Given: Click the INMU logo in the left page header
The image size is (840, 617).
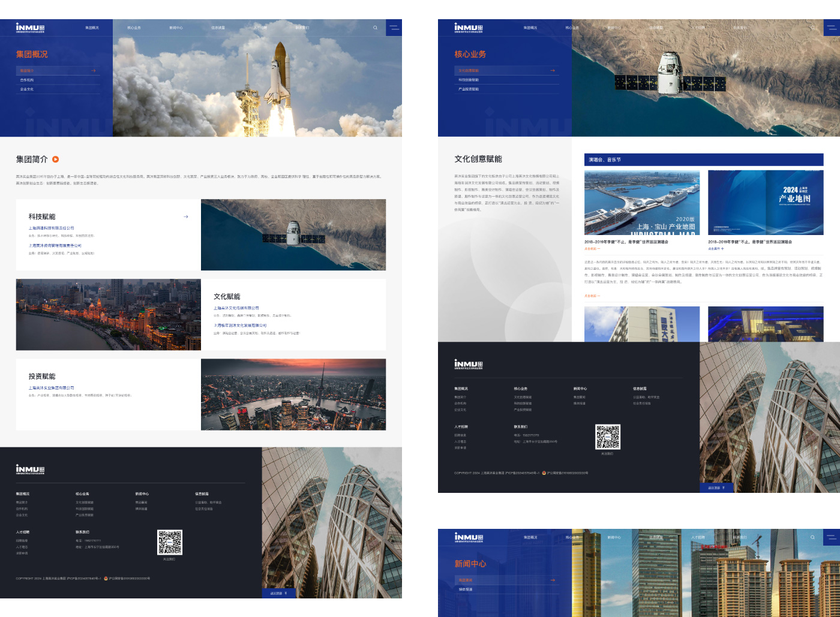Looking at the screenshot, I should [30, 28].
